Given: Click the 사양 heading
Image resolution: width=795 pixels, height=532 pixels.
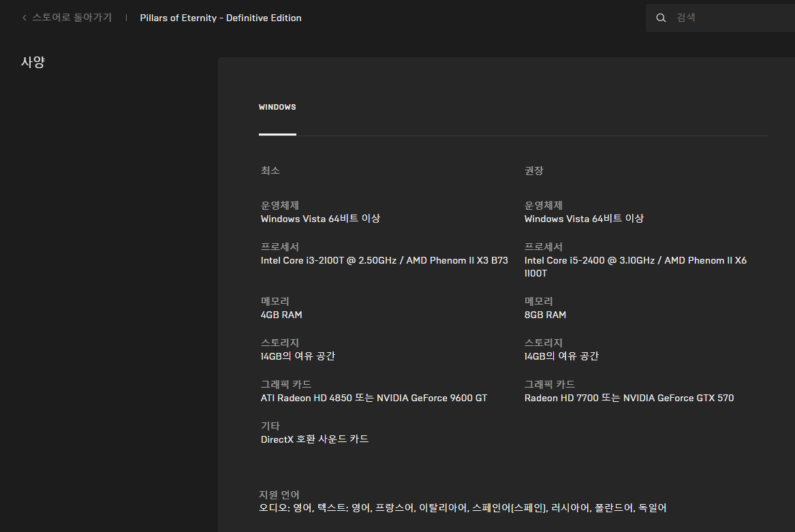Looking at the screenshot, I should 33,62.
